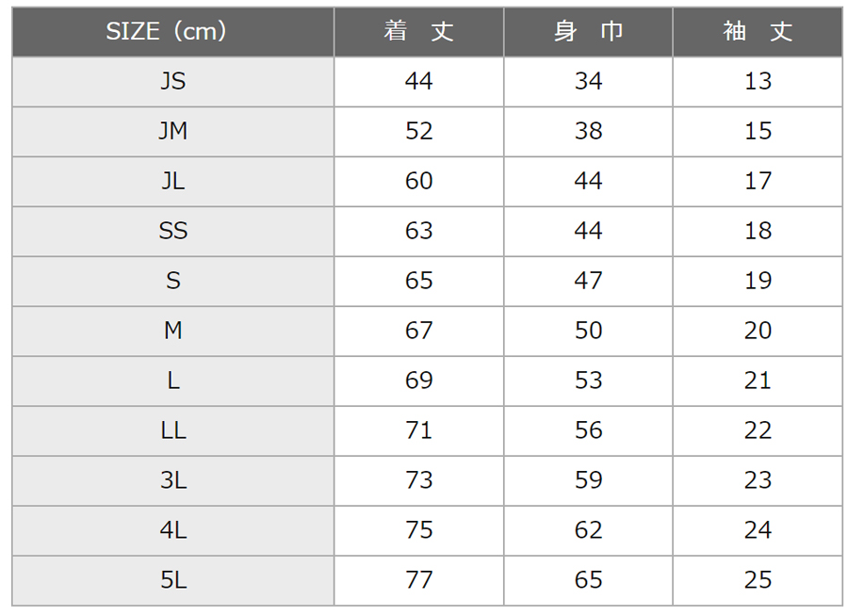This screenshot has height=616, width=848.
Task: Click the SIZE (cm) header cell
Action: [x=173, y=32]
